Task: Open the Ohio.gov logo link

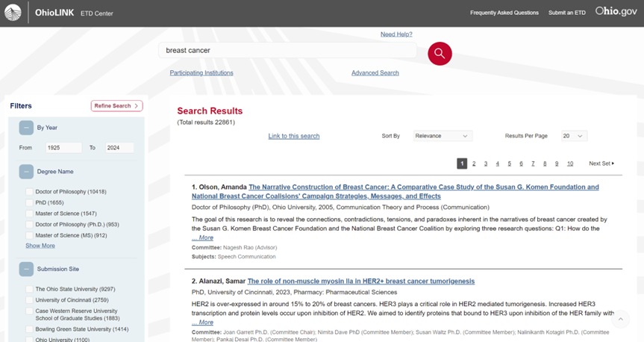Action: (x=616, y=11)
